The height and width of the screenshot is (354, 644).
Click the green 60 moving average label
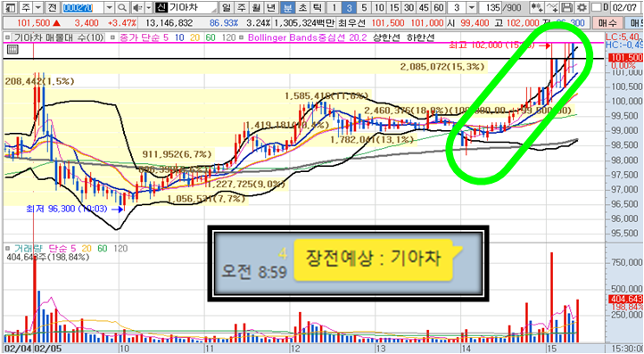point(211,37)
